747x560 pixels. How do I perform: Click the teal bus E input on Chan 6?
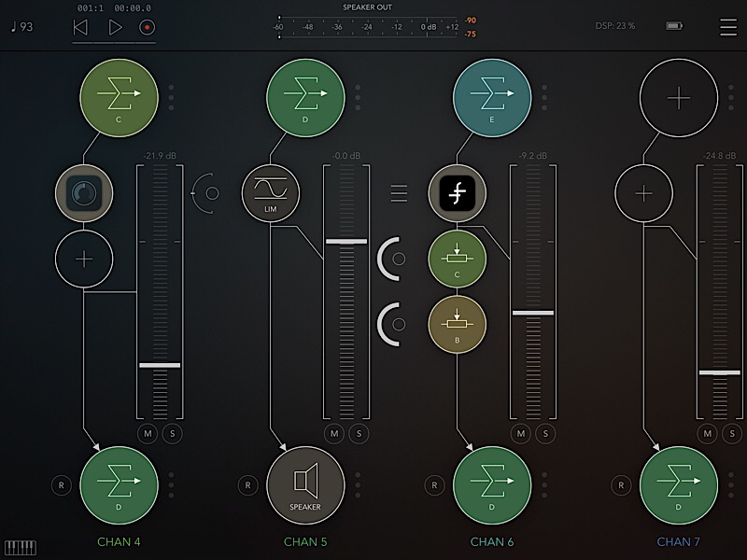coord(492,97)
